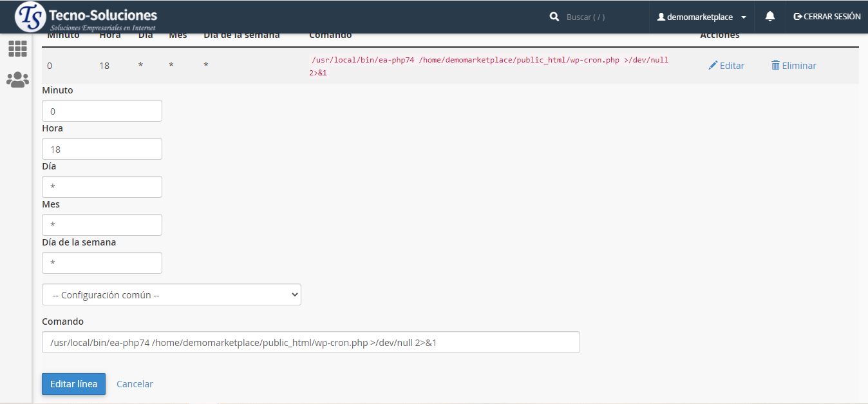Click inside the Comando text field

[310, 342]
